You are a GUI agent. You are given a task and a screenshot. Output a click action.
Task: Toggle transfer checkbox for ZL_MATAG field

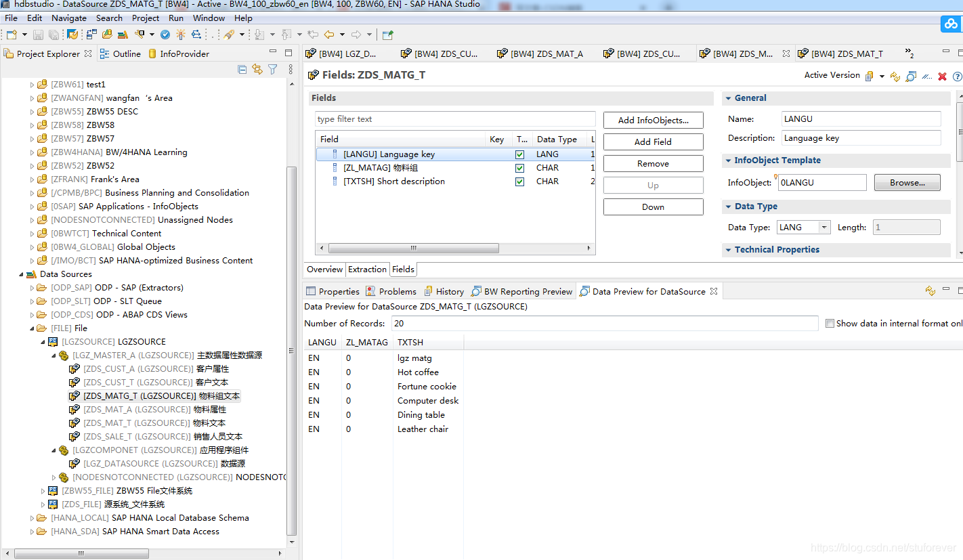pos(519,168)
